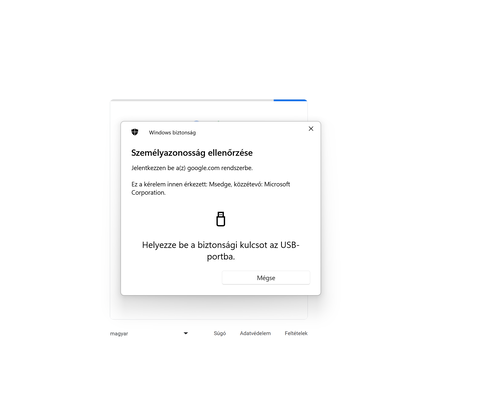Screen dimensions: 480x415
Task: Open the Súgó help link
Action: (x=220, y=333)
